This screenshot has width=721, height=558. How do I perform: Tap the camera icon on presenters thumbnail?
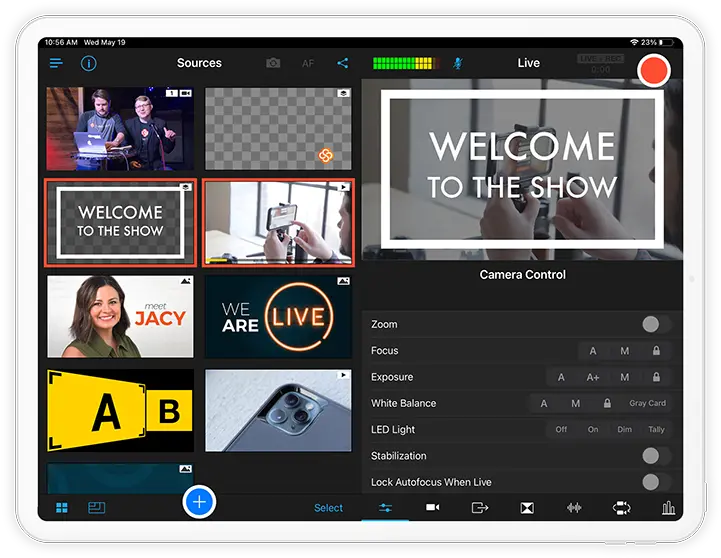click(185, 93)
